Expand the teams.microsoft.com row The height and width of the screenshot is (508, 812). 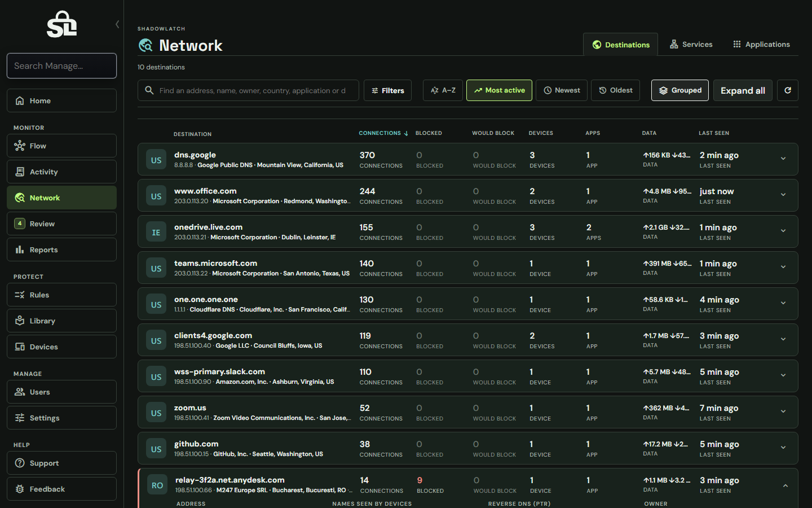click(x=783, y=267)
